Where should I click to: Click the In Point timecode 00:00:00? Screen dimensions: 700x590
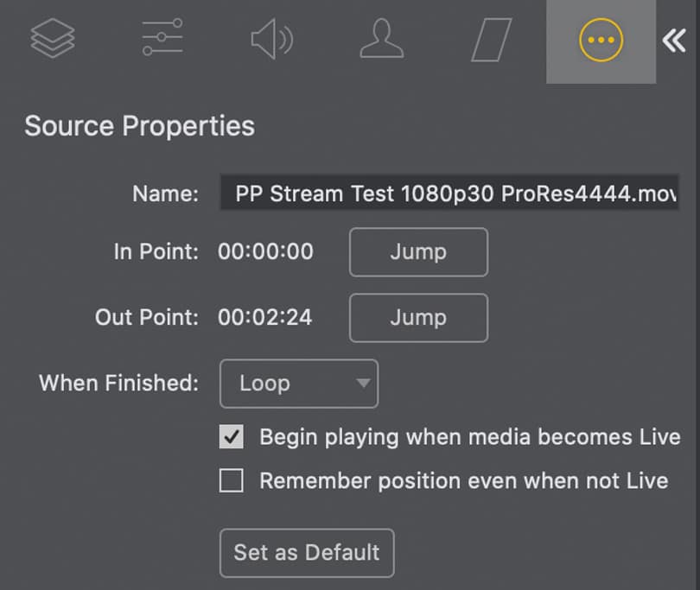pos(265,252)
